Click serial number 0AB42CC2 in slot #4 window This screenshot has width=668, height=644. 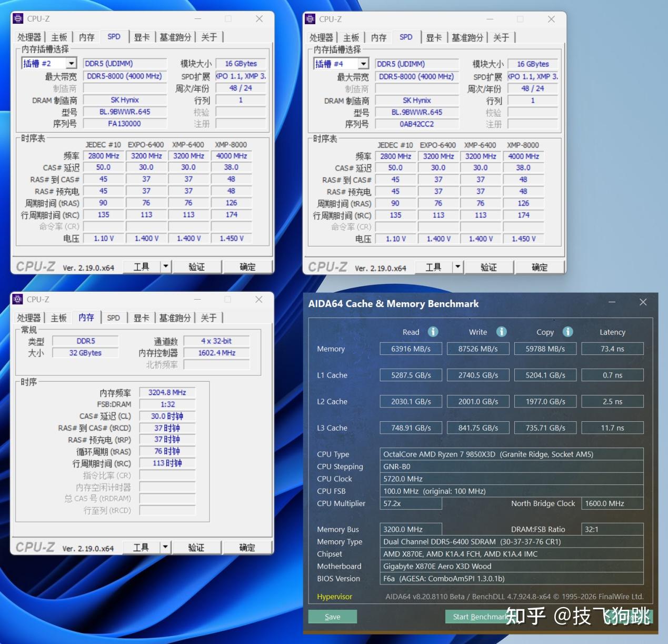click(x=417, y=124)
